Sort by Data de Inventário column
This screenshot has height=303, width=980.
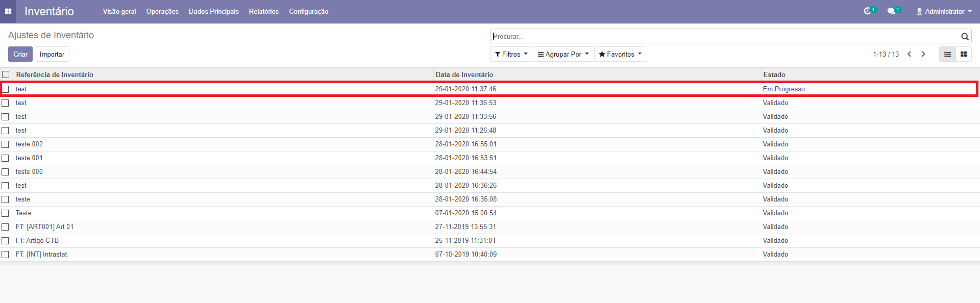coord(464,74)
